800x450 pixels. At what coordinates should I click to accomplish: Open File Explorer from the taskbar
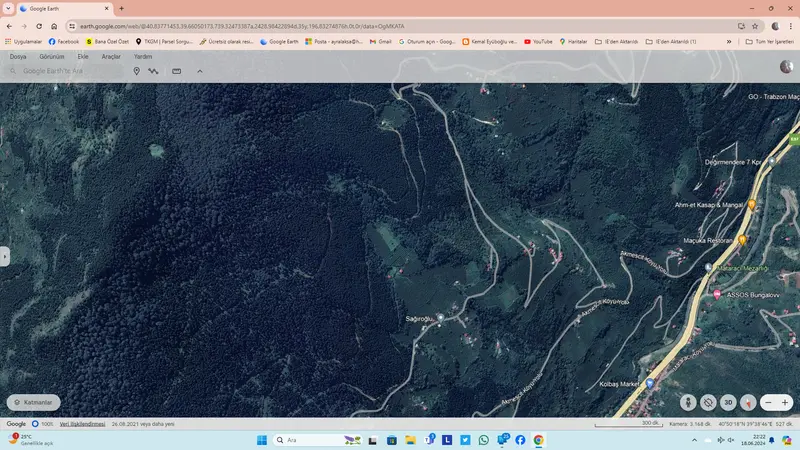[410, 440]
